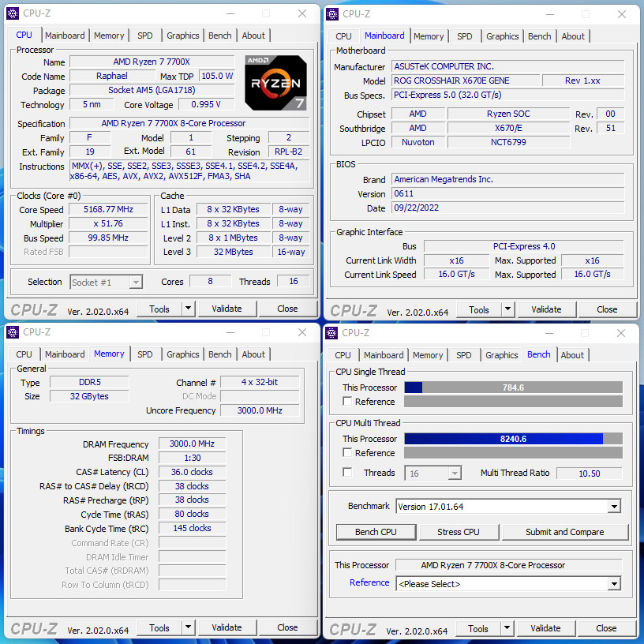
Task: Tick the Threads checkbox in Bench window
Action: coord(347,472)
